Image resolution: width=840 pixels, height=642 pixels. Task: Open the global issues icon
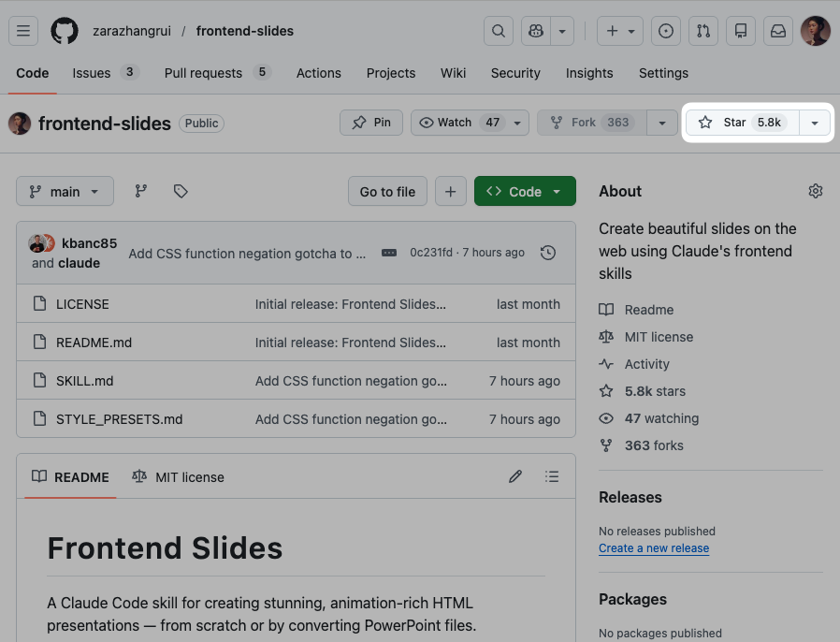coord(666,31)
